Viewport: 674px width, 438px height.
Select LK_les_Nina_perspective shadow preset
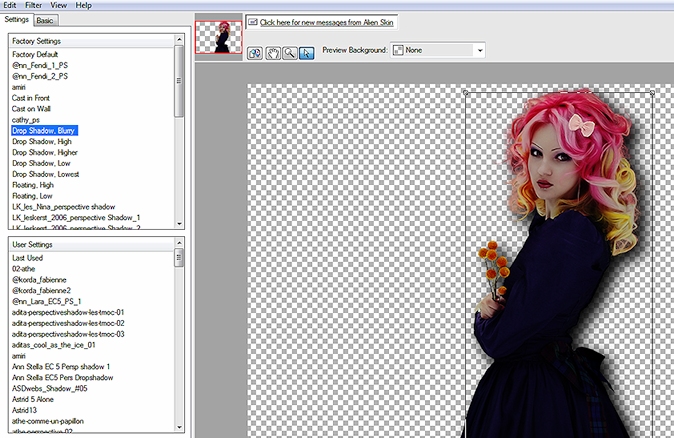pos(63,207)
